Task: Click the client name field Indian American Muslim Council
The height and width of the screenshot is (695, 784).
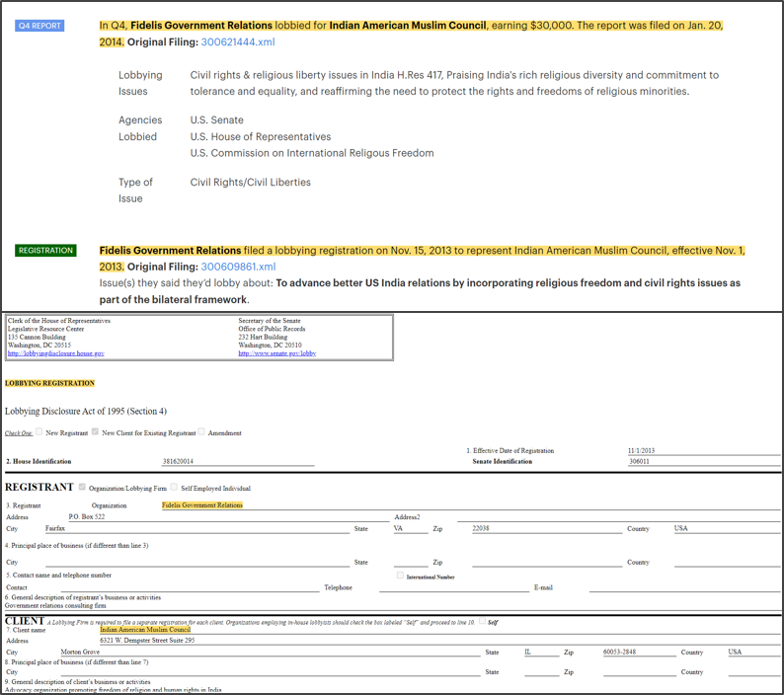Action: click(440, 630)
